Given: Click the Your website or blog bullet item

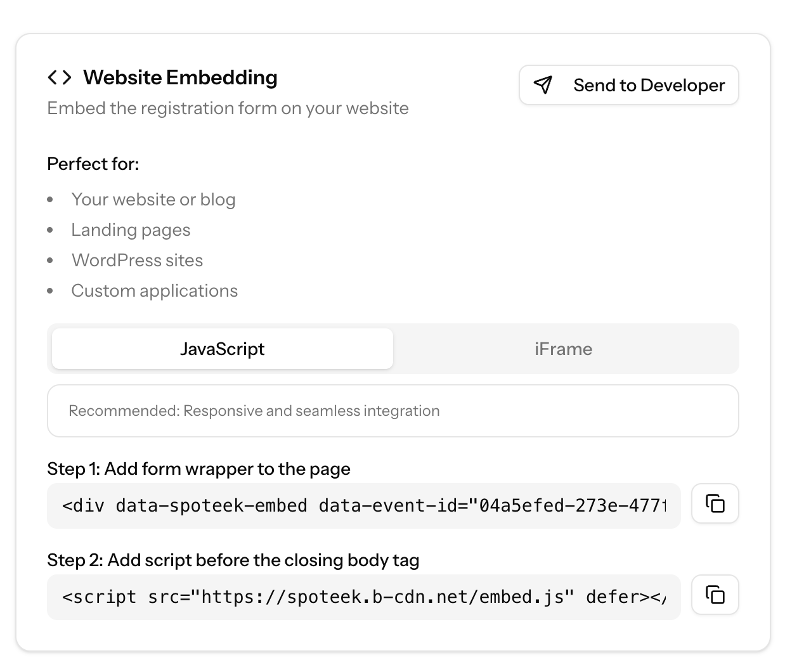Looking at the screenshot, I should click(x=154, y=199).
